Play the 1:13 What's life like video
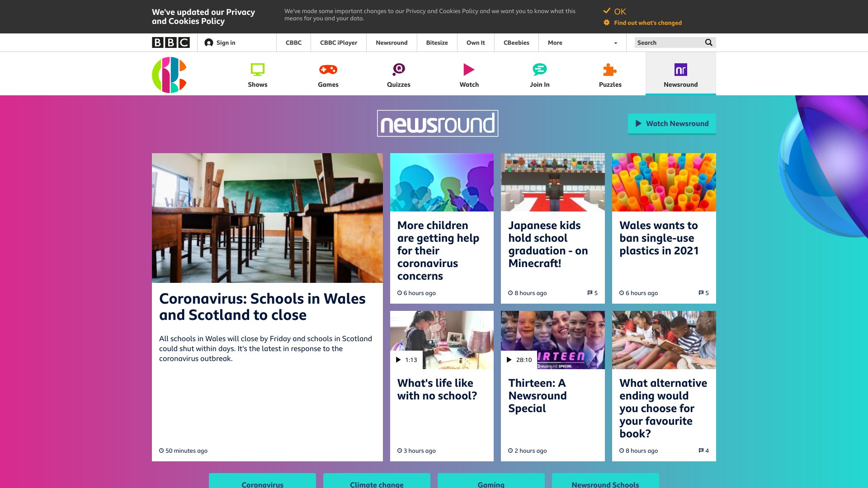868x488 pixels. coord(406,360)
